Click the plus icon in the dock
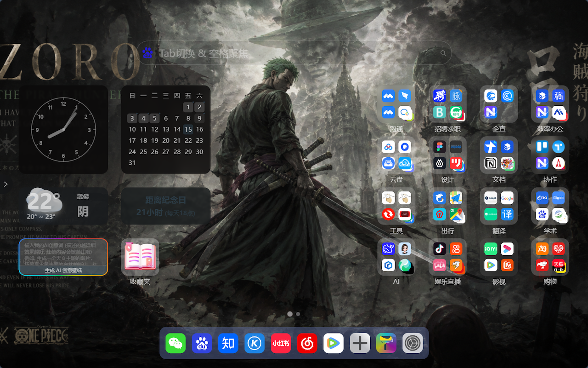The image size is (588, 368). (x=360, y=343)
